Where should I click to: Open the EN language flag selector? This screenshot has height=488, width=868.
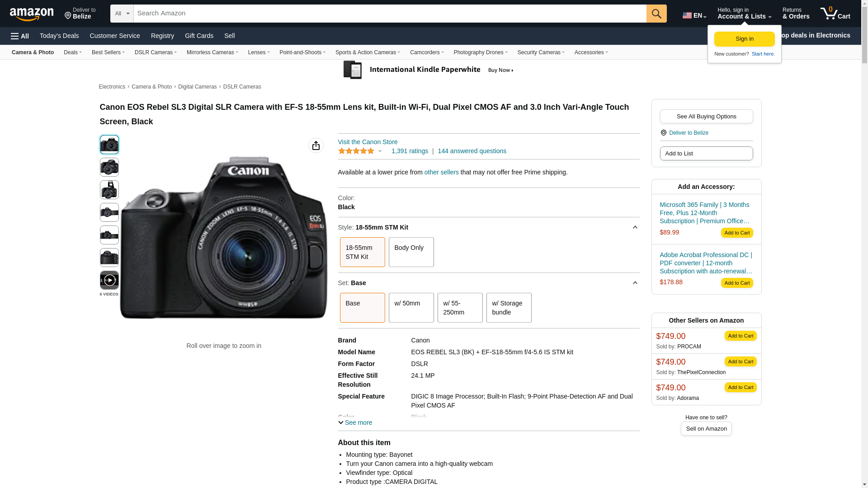(694, 15)
